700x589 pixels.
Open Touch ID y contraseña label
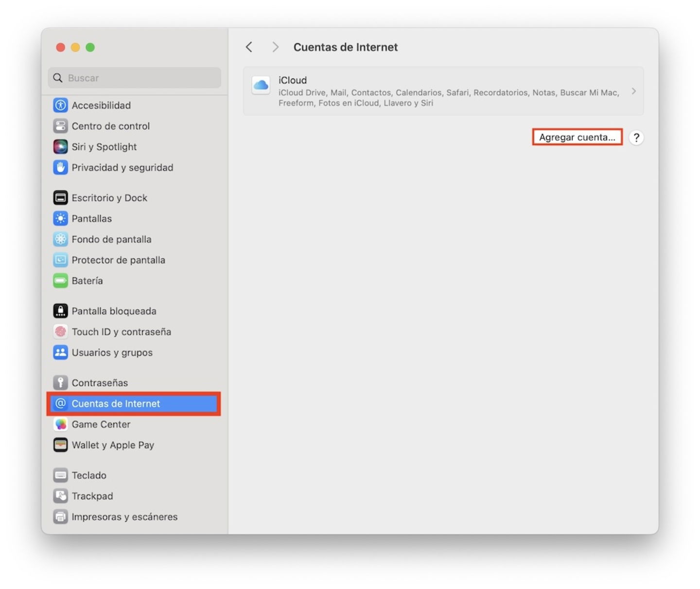(122, 332)
